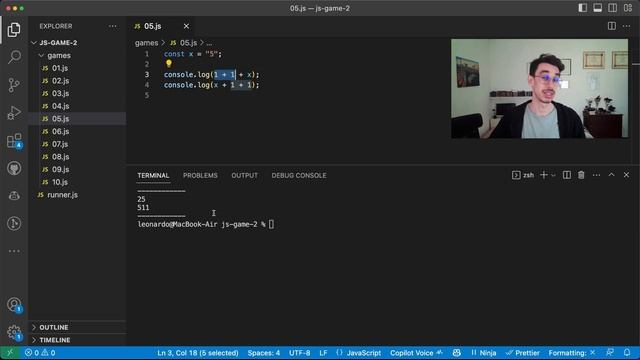Open the Explorer view in activity bar

coord(14,30)
